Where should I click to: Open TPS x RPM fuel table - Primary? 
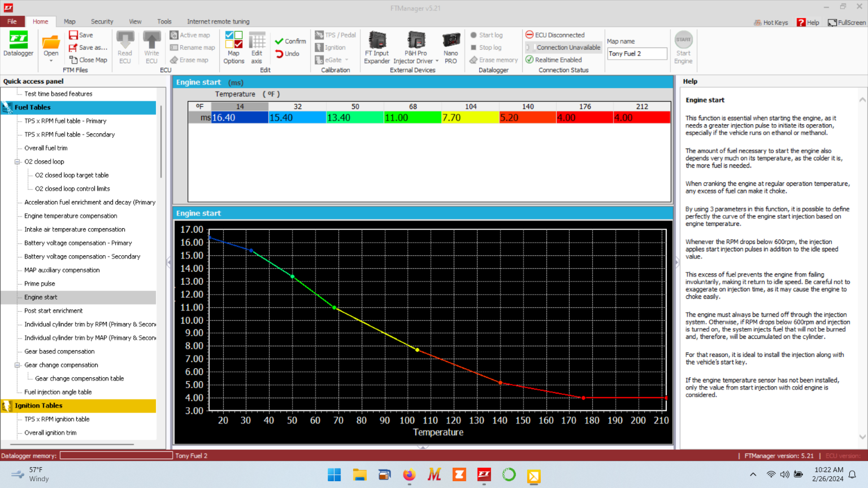[x=65, y=121]
